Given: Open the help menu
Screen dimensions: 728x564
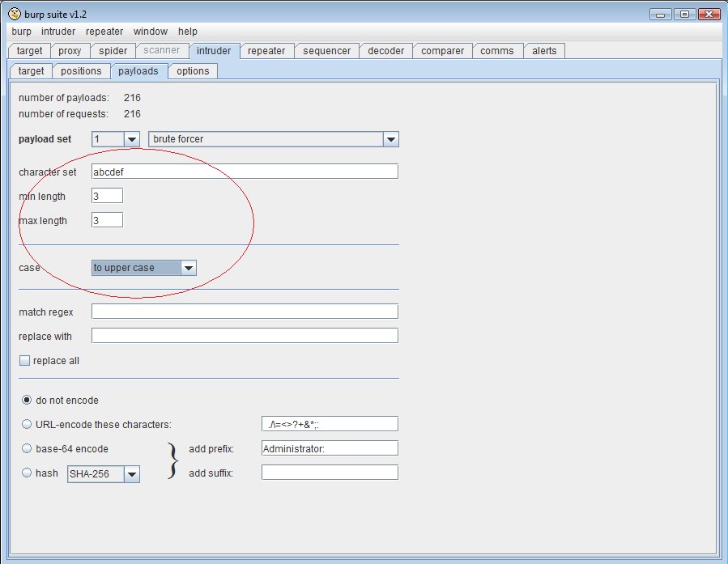Looking at the screenshot, I should click(x=188, y=32).
